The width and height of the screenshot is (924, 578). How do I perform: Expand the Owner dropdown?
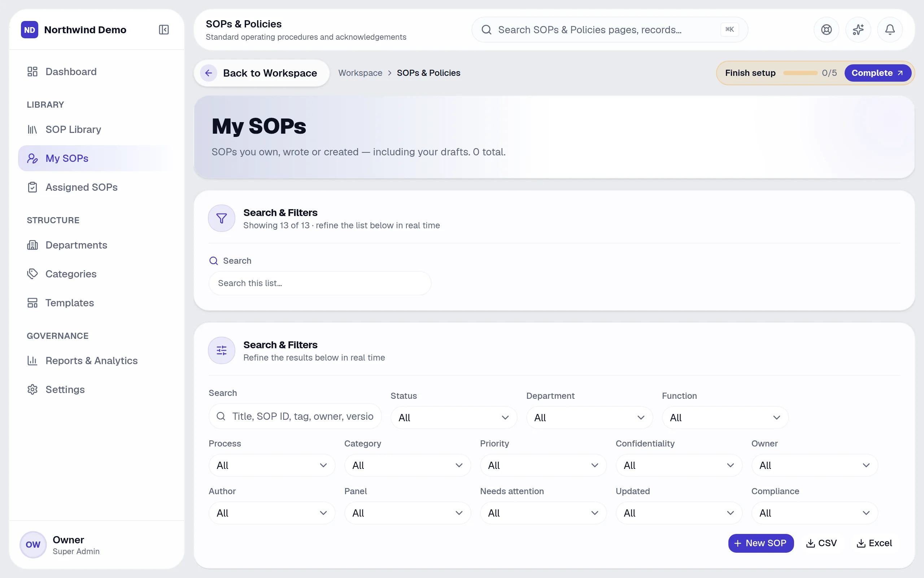click(814, 465)
